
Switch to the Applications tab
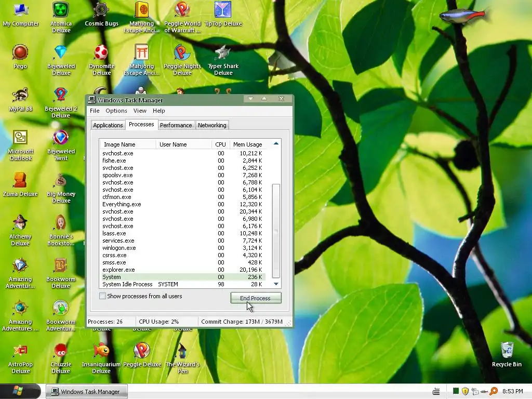108,125
